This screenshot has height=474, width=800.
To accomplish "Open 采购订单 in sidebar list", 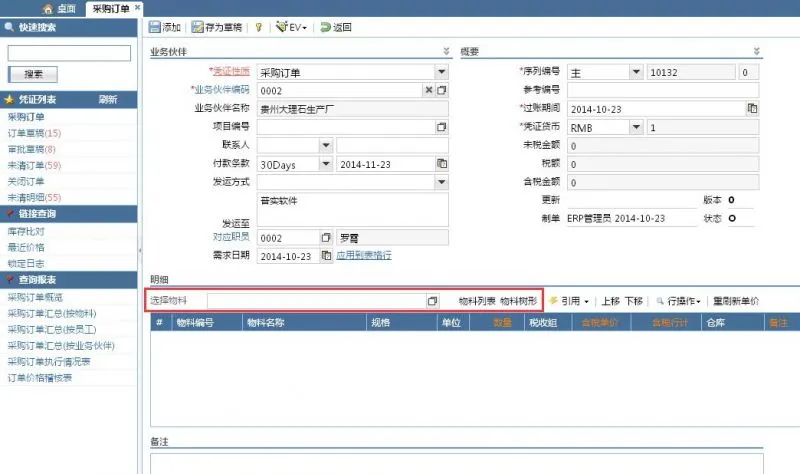I will click(26, 117).
